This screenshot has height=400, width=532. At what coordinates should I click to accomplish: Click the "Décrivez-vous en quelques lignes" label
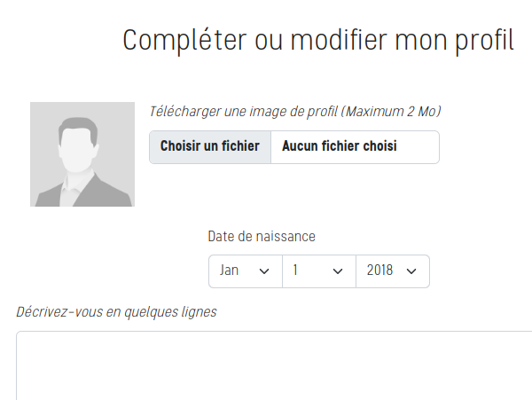[x=116, y=311]
